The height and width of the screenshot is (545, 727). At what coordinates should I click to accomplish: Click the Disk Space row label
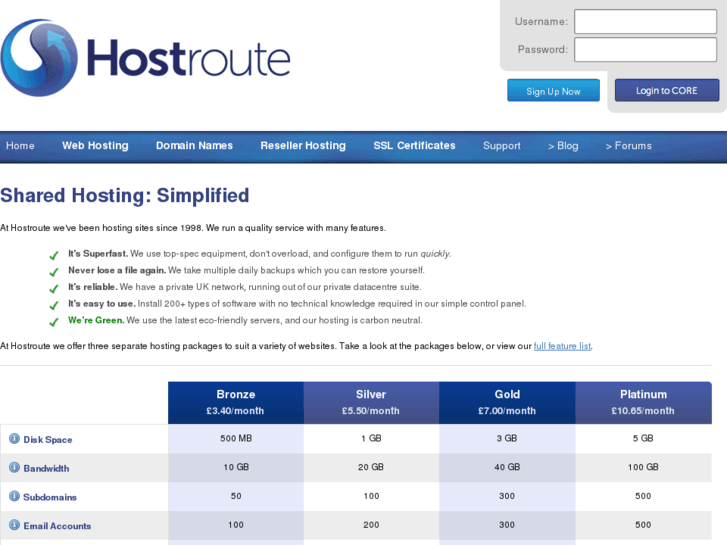click(x=48, y=439)
